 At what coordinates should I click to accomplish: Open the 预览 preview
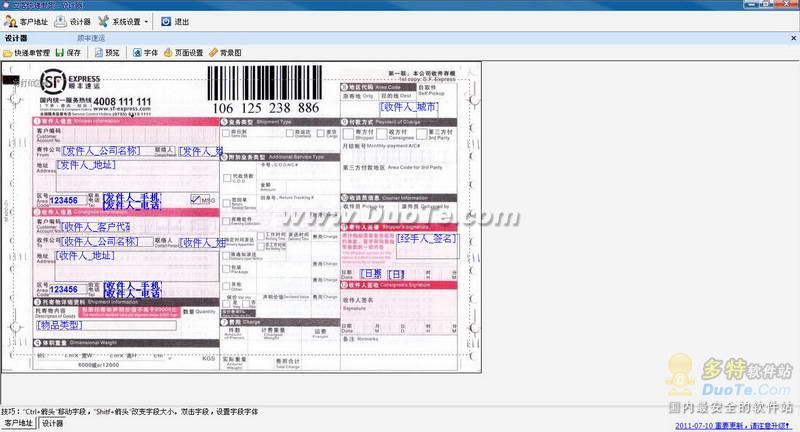click(107, 53)
